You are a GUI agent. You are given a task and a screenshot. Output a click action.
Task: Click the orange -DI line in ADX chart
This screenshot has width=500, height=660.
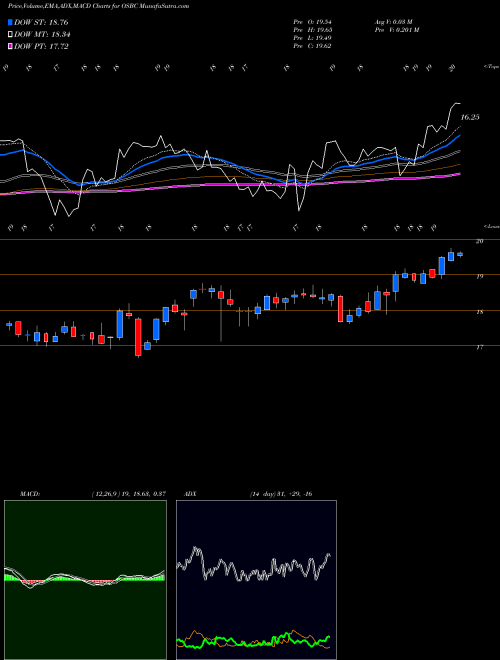pos(295,632)
